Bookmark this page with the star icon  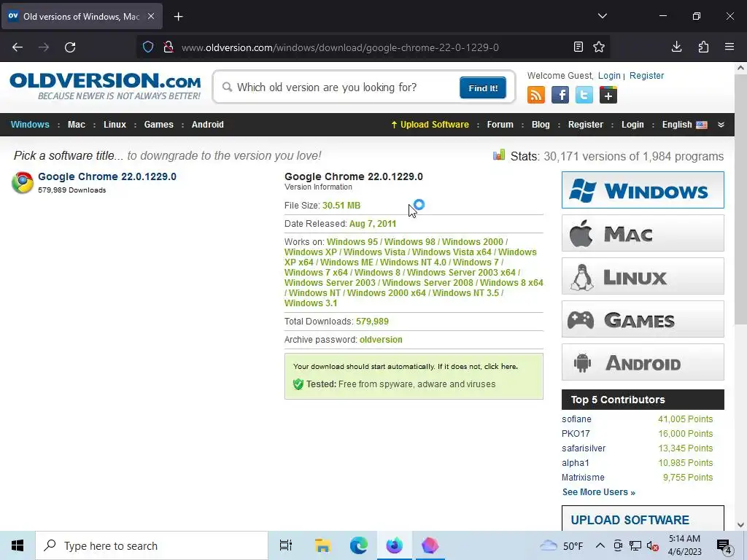599,47
